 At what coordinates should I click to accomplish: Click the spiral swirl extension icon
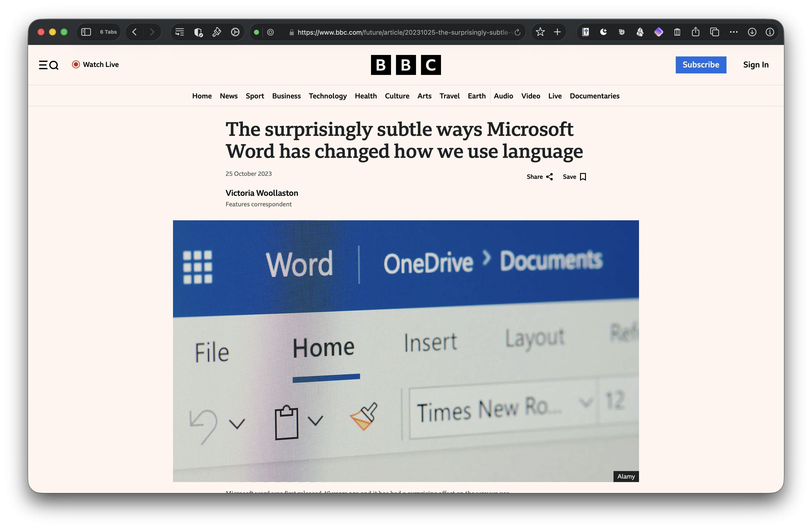coord(621,32)
